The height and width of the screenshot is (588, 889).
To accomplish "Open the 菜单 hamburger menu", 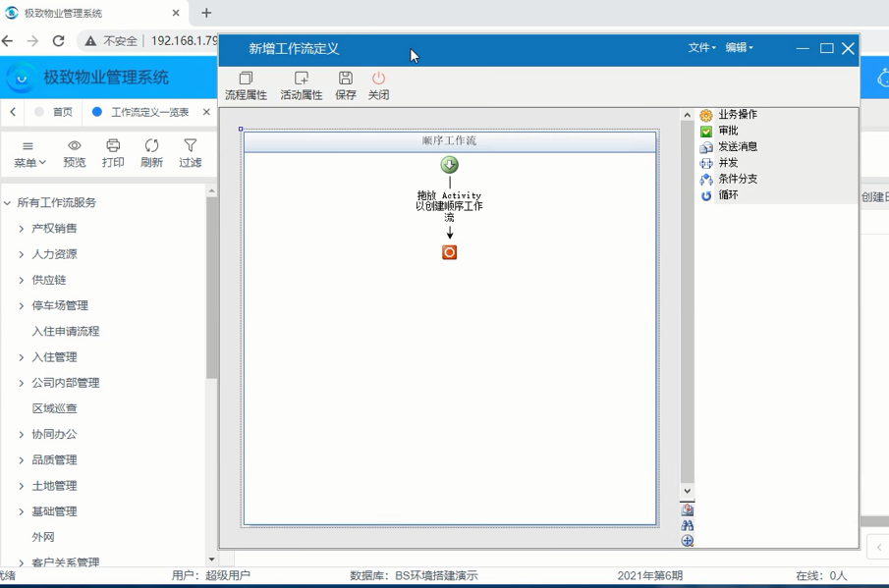I will click(28, 153).
